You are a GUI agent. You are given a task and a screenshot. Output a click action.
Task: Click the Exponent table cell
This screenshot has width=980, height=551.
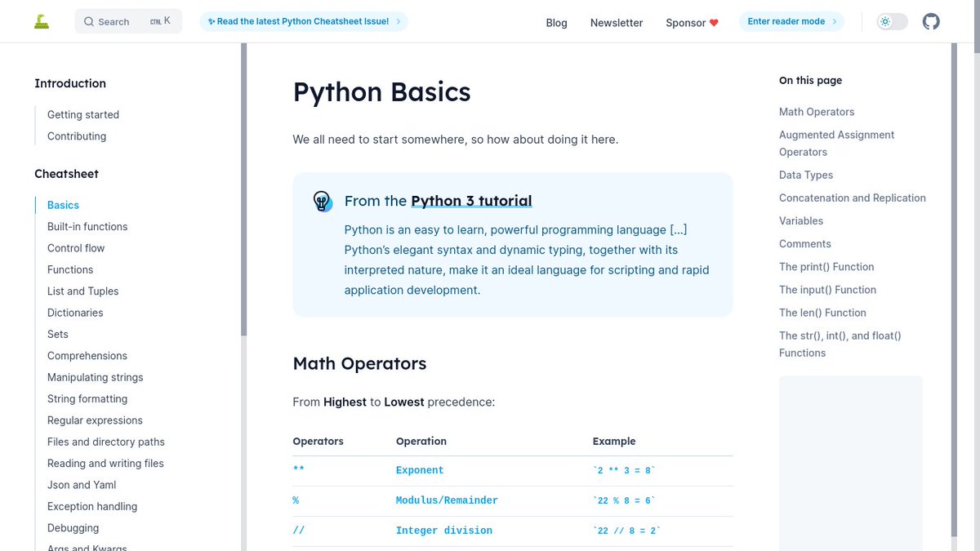[x=420, y=470]
